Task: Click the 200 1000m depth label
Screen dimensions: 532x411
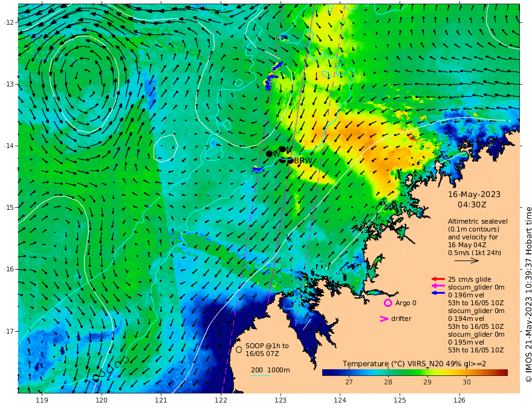Action: pyautogui.click(x=270, y=370)
